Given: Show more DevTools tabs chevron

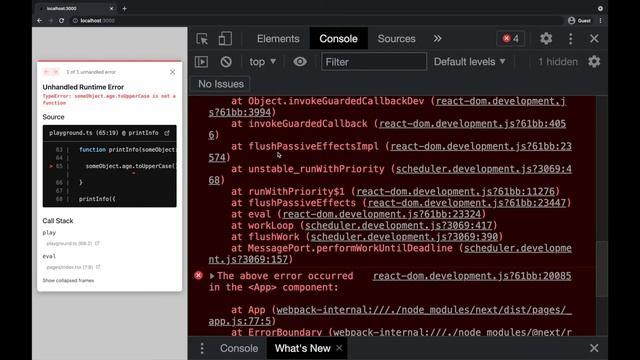Looking at the screenshot, I should click(438, 39).
